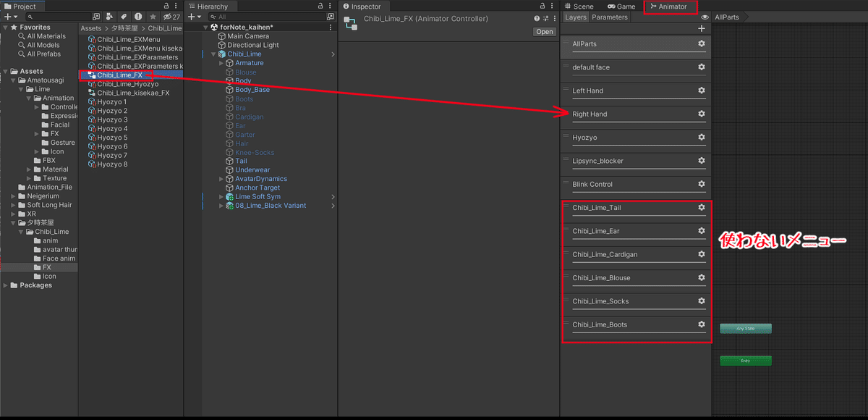Open Project create plus dropdown

(10, 17)
